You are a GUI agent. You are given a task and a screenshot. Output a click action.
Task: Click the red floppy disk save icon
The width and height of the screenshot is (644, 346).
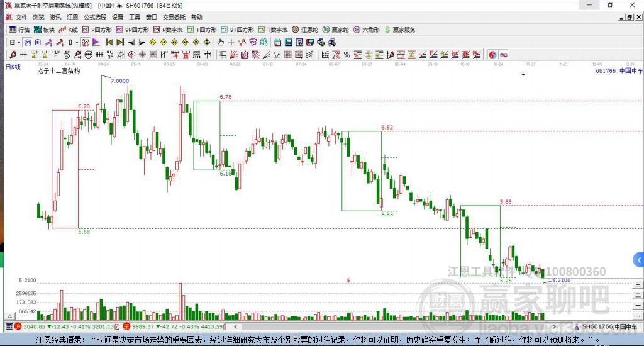pos(310,42)
